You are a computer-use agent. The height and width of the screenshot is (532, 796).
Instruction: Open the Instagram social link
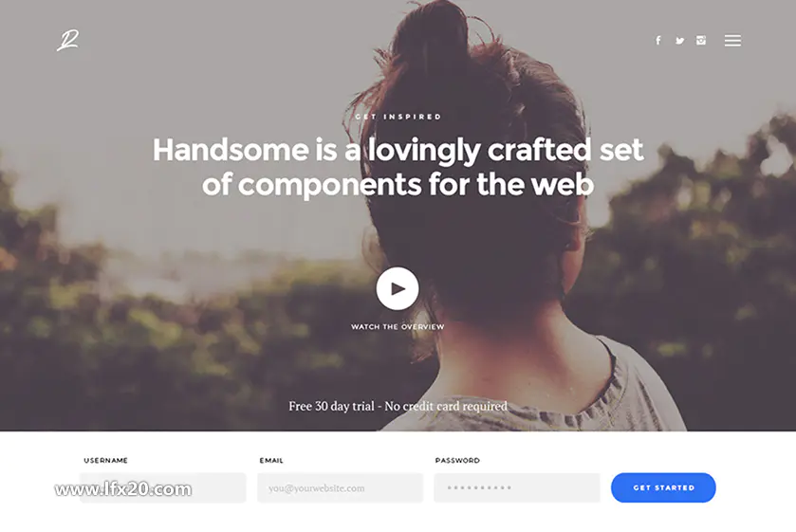coord(701,40)
